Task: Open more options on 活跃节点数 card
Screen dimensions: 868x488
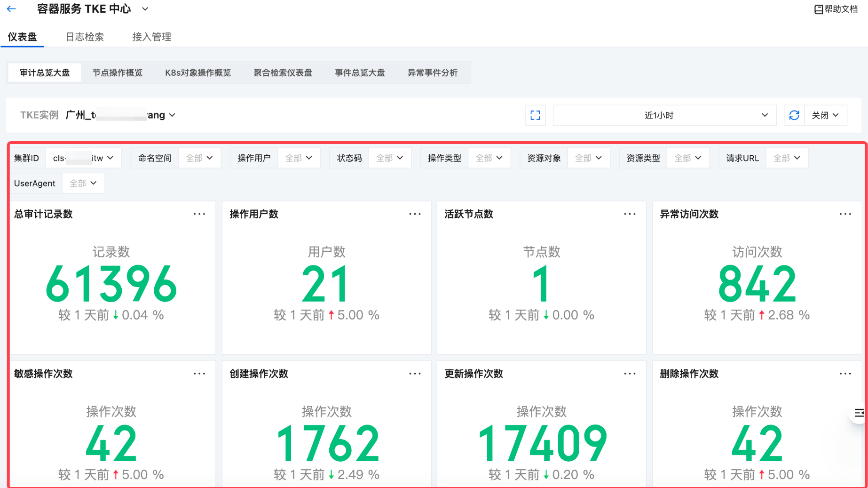Action: click(630, 214)
